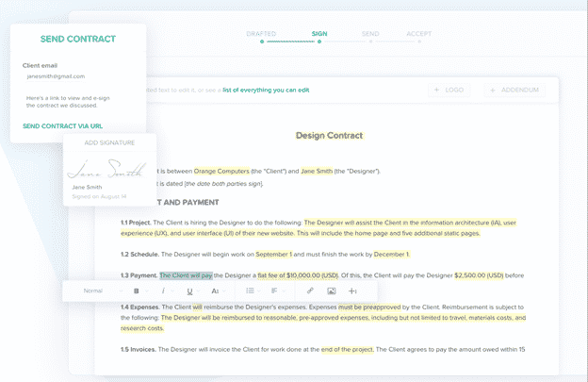Screen dimensions: 588x382
Task: Click the list formatting icon
Action: point(250,291)
